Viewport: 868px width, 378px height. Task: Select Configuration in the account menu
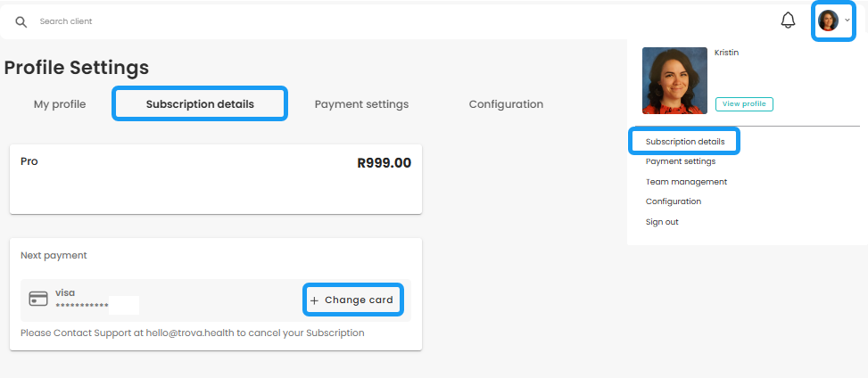(x=674, y=201)
